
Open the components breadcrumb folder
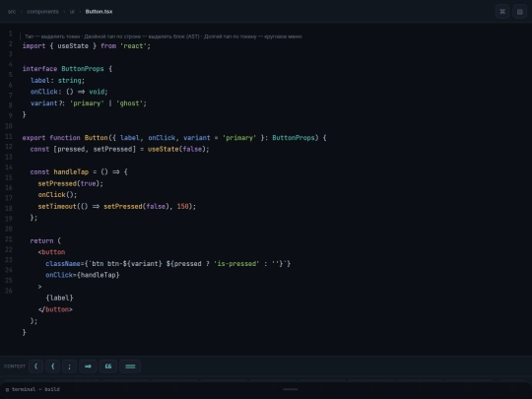pyautogui.click(x=42, y=12)
